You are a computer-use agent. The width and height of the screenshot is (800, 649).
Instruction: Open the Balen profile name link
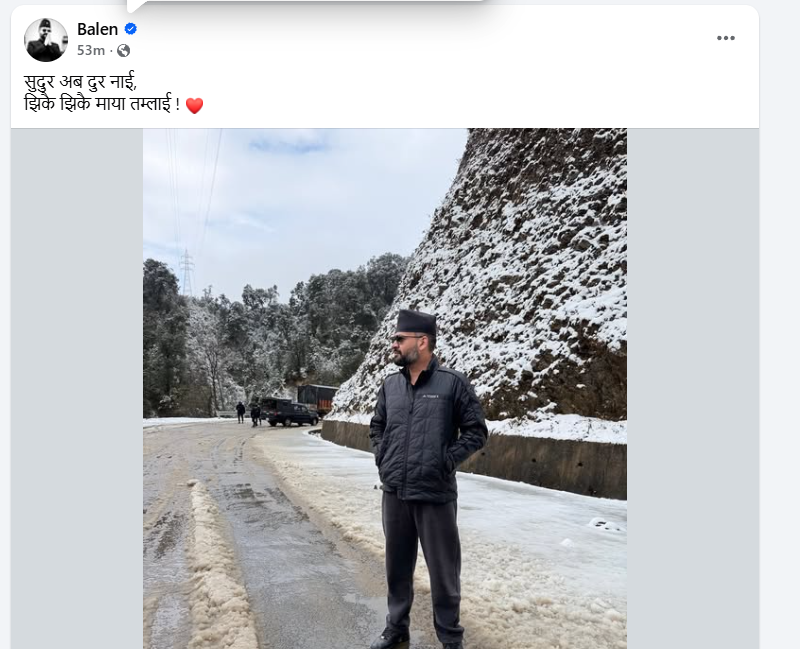tap(97, 29)
